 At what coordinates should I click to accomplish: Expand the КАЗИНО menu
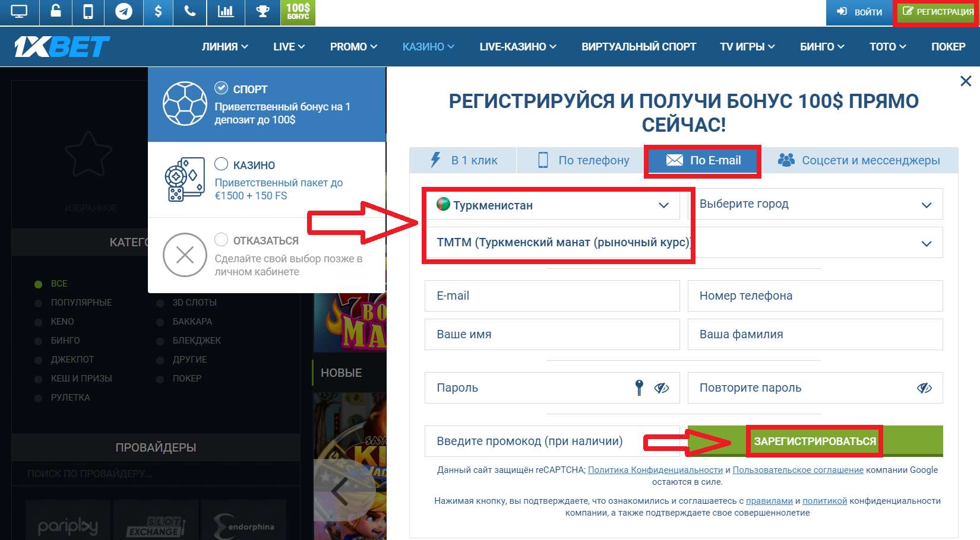(428, 47)
